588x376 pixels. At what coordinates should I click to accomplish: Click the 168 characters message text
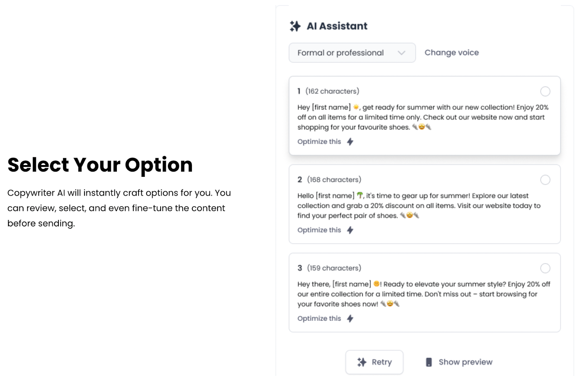coord(419,205)
